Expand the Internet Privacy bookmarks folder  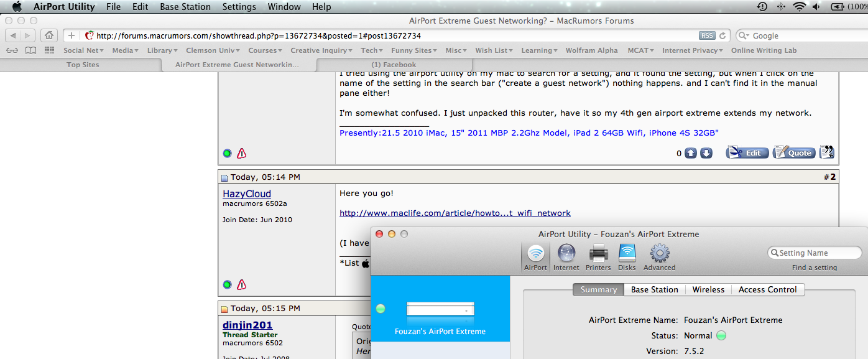coord(693,50)
